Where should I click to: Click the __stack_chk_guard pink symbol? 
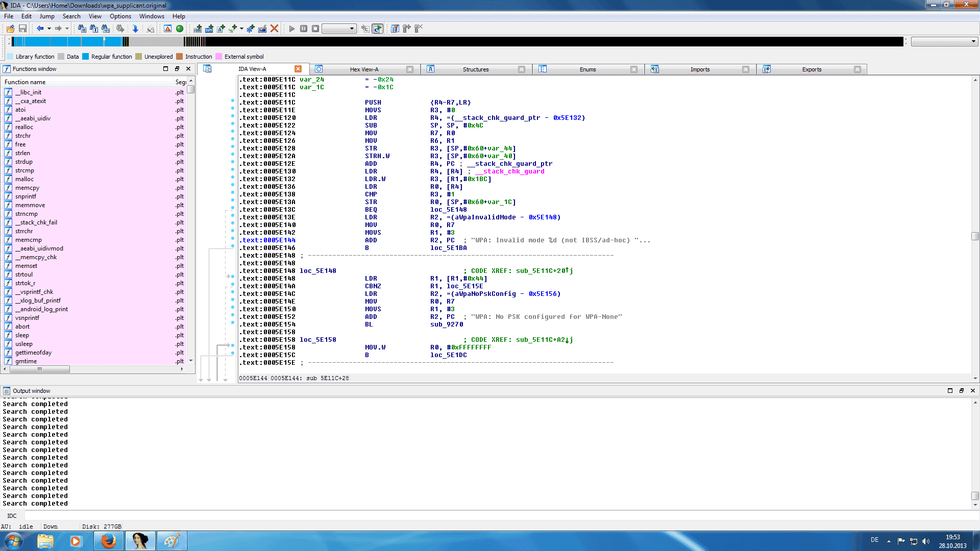click(509, 171)
